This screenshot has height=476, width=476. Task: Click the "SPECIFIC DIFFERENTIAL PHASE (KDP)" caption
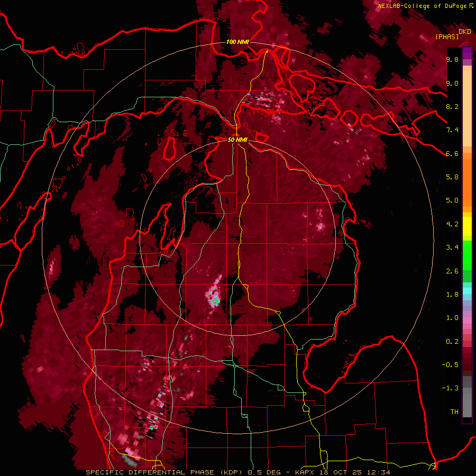(x=166, y=472)
